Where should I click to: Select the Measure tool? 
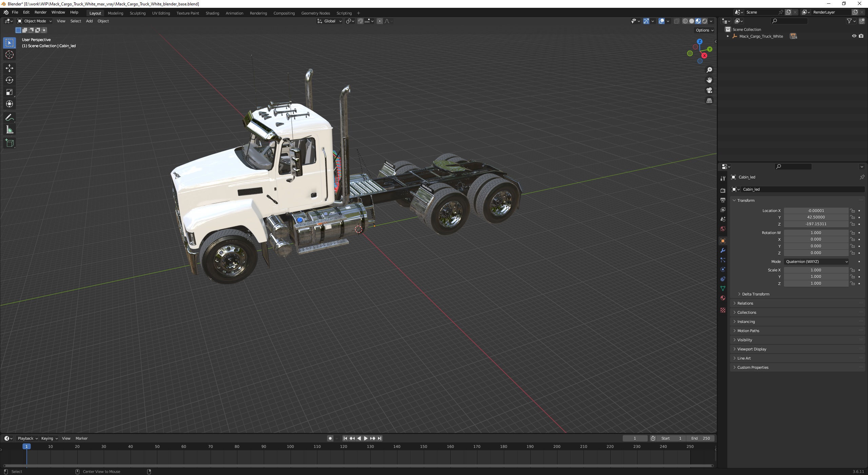pos(9,130)
